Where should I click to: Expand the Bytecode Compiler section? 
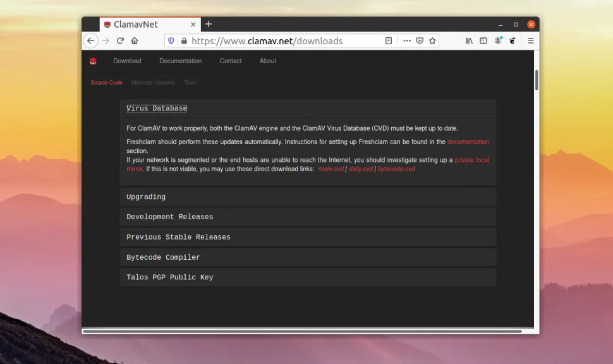tap(308, 258)
